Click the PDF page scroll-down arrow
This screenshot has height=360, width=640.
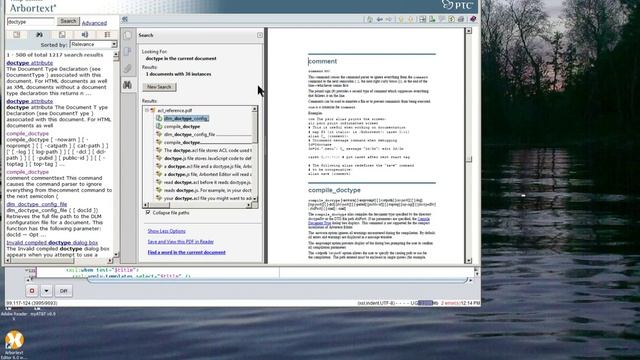point(469,260)
